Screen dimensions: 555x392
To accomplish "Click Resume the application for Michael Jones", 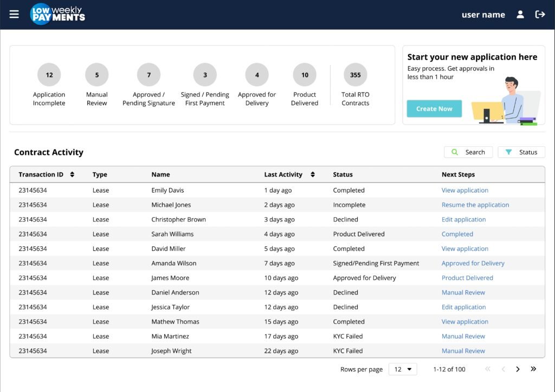I will click(475, 205).
